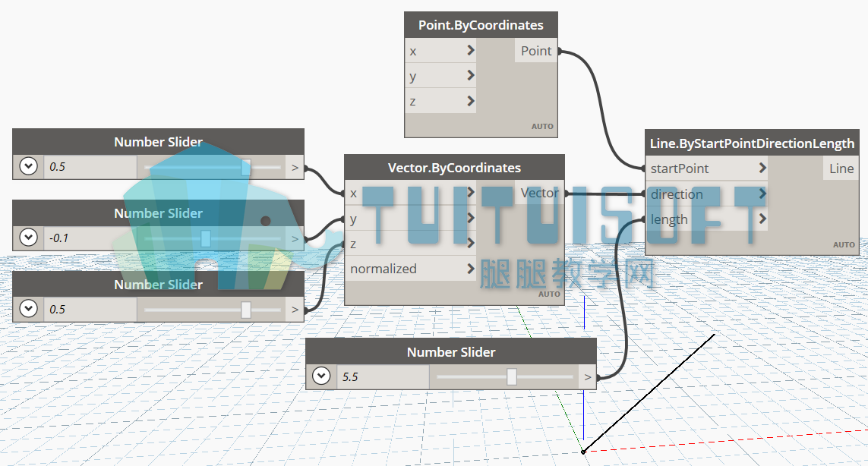Image resolution: width=868 pixels, height=466 pixels.
Task: Click the -0.1 value field
Action: click(x=90, y=238)
